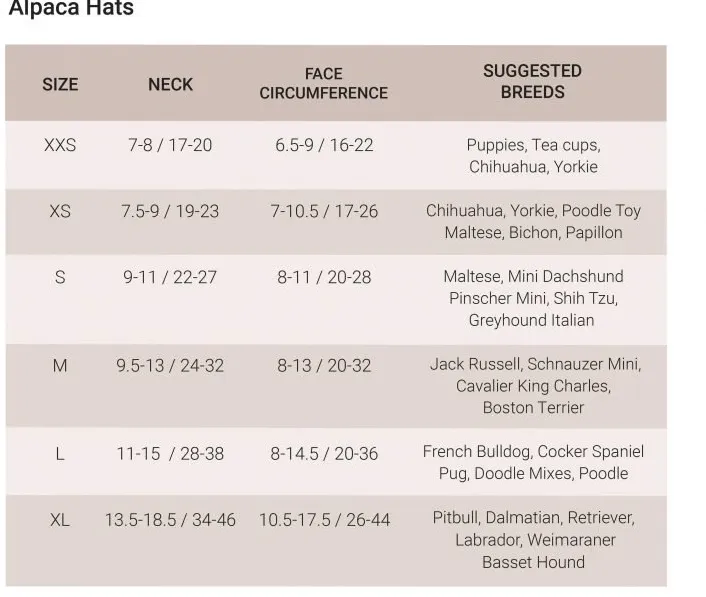Viewport: 706px width, 597px height.
Task: Click face circumference 8-13 / 20-32
Action: tap(324, 366)
